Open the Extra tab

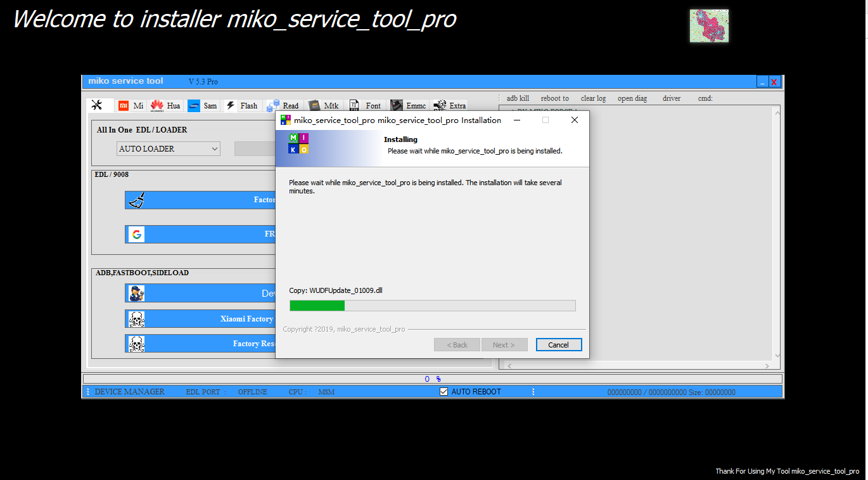pos(449,106)
